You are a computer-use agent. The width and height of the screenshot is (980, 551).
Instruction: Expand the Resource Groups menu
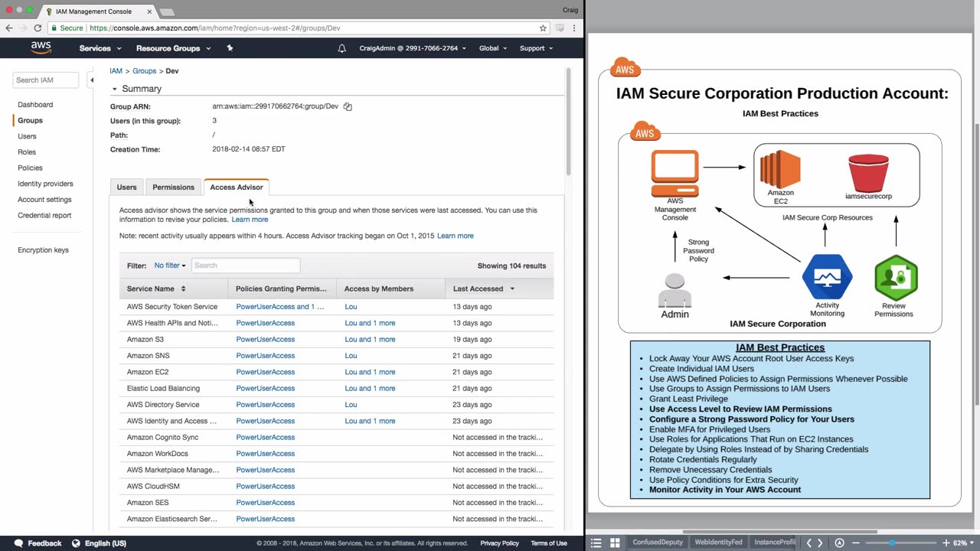173,48
